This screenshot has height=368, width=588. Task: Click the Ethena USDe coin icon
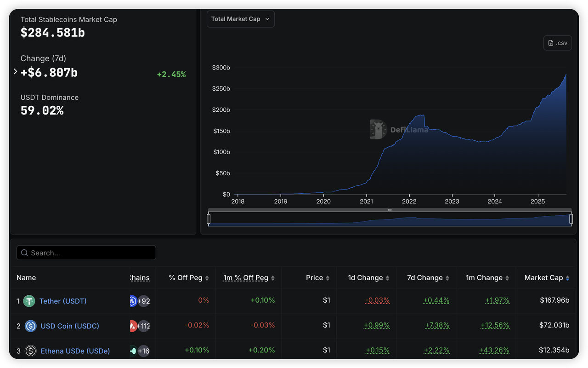point(31,351)
